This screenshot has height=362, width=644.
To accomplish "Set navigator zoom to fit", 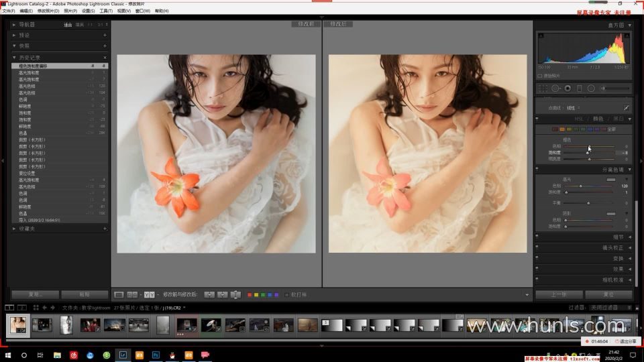I will pyautogui.click(x=68, y=25).
